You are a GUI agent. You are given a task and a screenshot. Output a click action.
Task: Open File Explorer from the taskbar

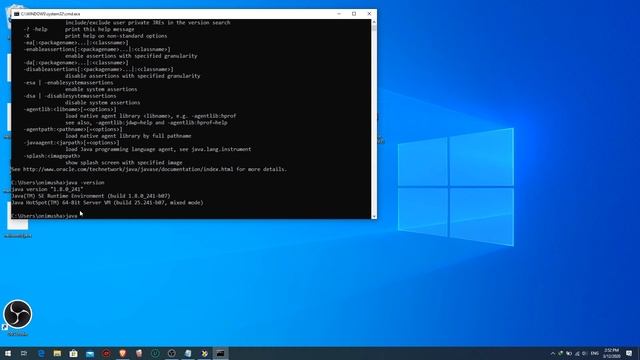pyautogui.click(x=57, y=353)
